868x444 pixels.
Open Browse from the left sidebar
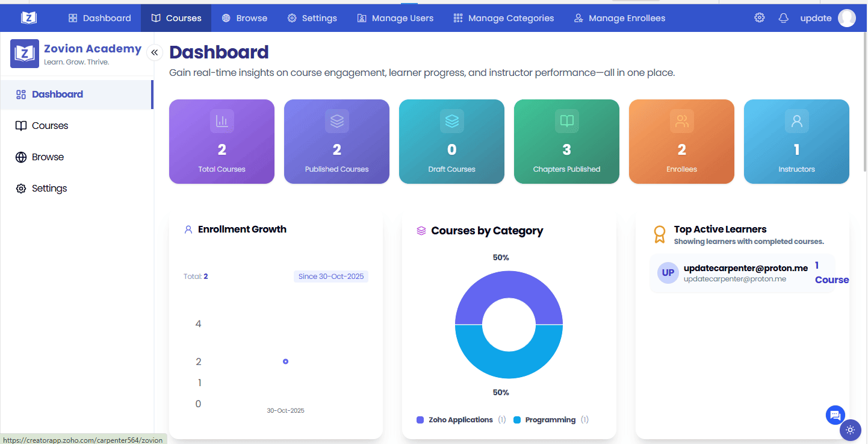point(48,157)
